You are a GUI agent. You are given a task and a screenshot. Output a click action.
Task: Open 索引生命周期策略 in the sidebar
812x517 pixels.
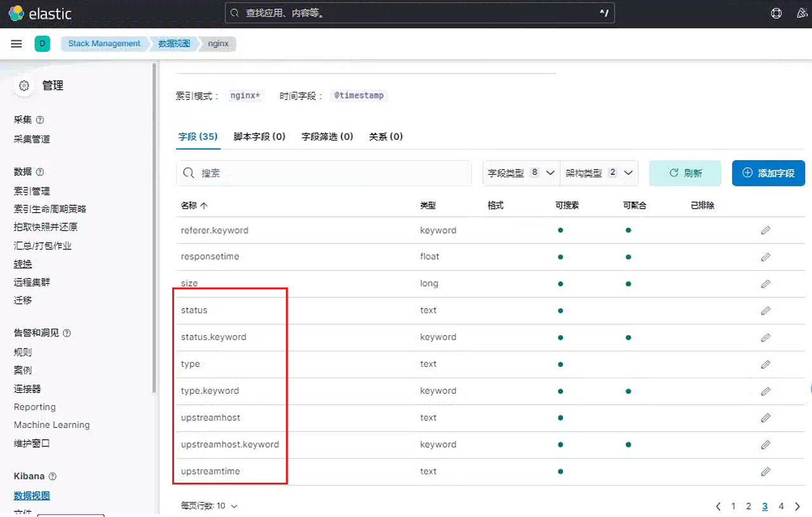point(50,209)
